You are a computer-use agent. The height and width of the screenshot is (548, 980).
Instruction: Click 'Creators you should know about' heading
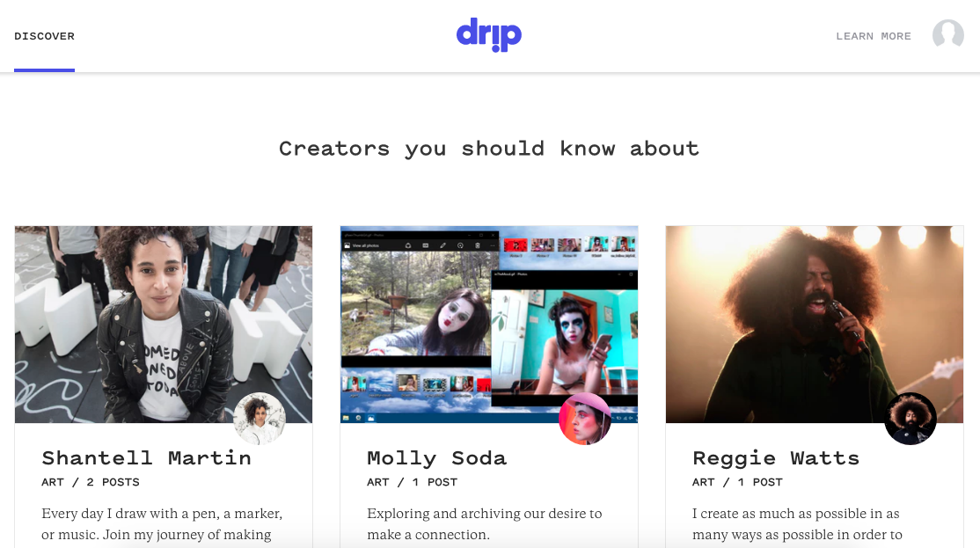489,149
